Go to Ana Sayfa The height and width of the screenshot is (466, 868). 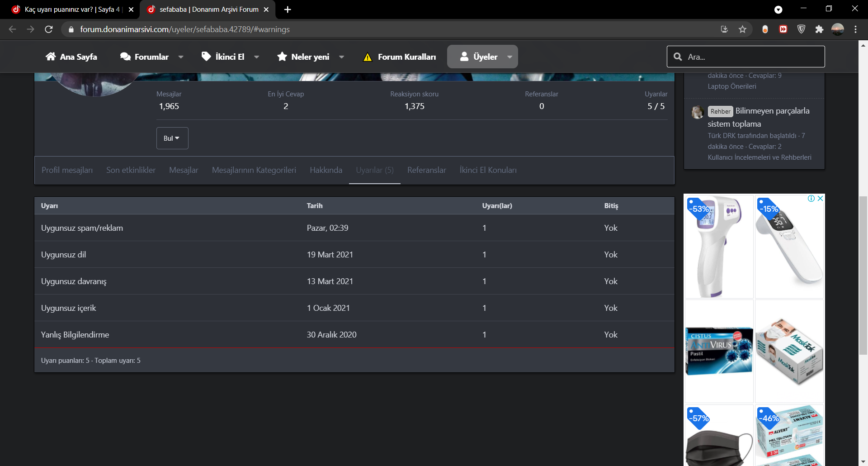[71, 57]
